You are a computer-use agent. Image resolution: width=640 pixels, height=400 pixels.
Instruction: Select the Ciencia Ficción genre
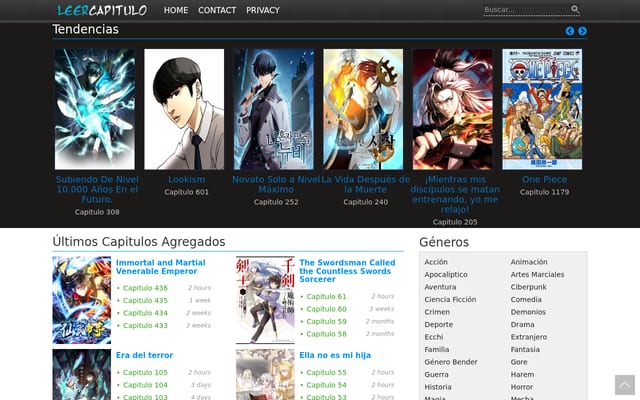click(450, 300)
